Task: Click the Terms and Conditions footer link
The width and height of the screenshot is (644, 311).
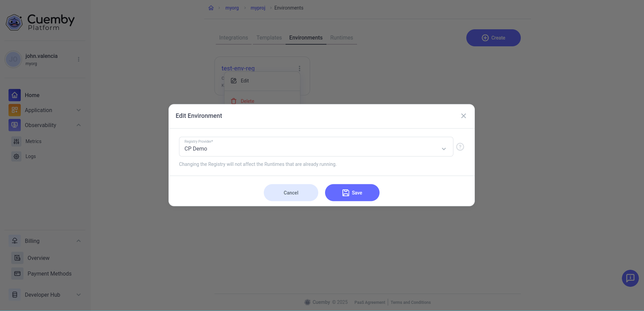Action: [410, 302]
